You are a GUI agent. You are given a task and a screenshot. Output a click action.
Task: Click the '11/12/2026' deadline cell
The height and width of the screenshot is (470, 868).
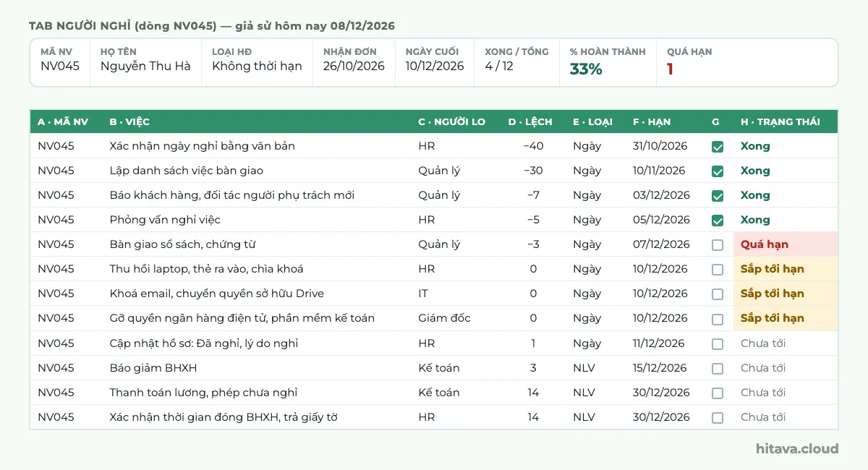tap(659, 343)
